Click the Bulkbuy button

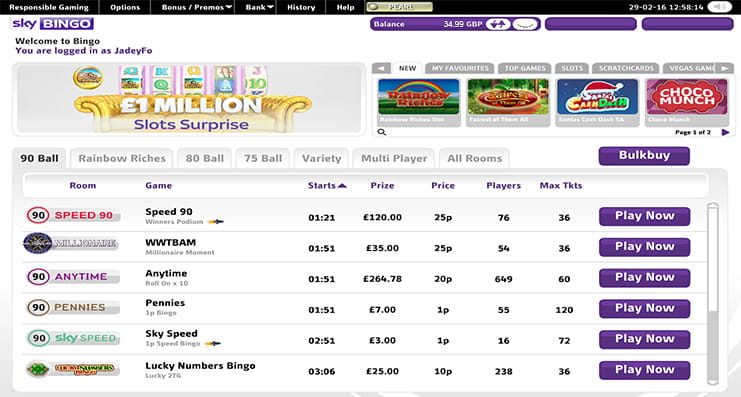[x=644, y=155]
